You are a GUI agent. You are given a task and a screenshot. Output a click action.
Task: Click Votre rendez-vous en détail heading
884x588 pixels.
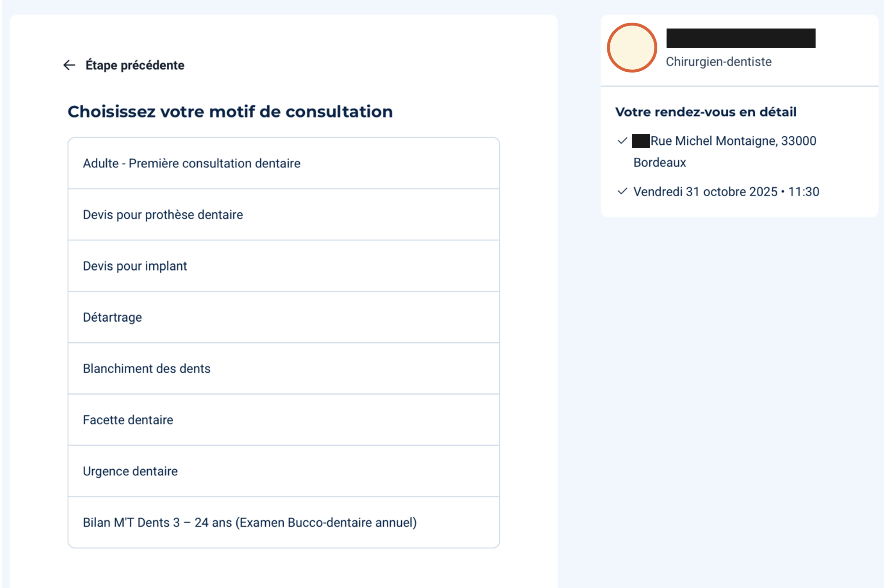(x=706, y=112)
